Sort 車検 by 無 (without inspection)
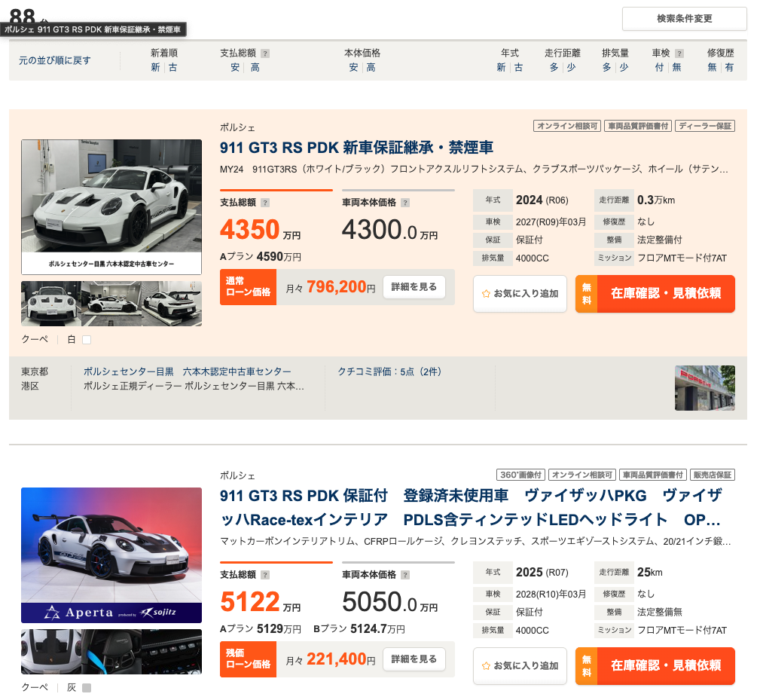Image resolution: width=760 pixels, height=700 pixels. tap(676, 67)
